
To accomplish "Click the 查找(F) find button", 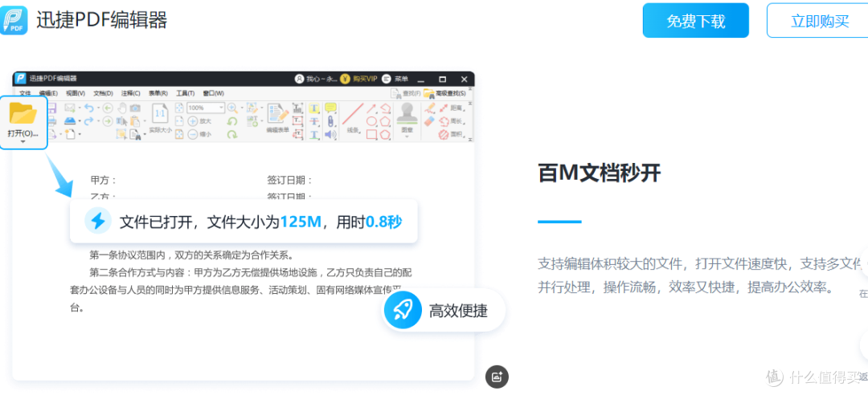I will point(405,93).
